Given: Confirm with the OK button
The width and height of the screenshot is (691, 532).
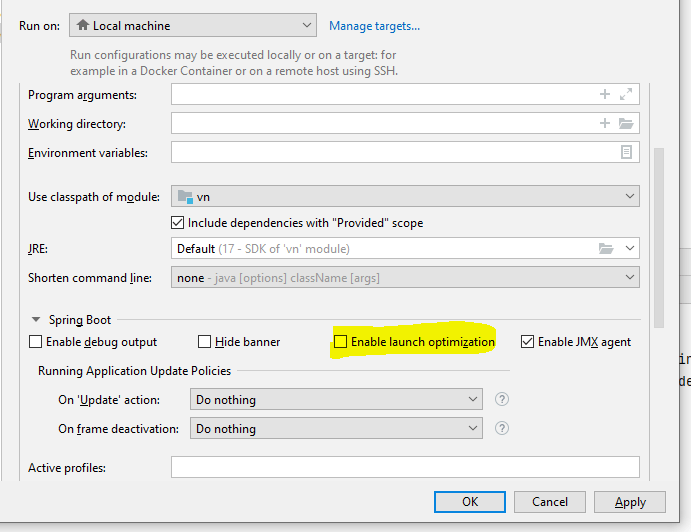Looking at the screenshot, I should coord(470,502).
